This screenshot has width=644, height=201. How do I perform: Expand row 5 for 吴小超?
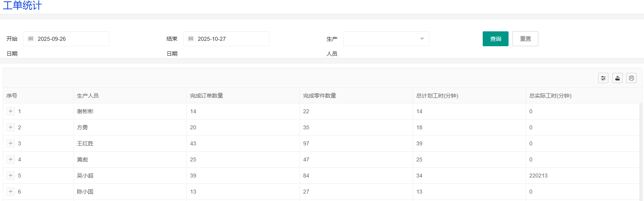11,176
